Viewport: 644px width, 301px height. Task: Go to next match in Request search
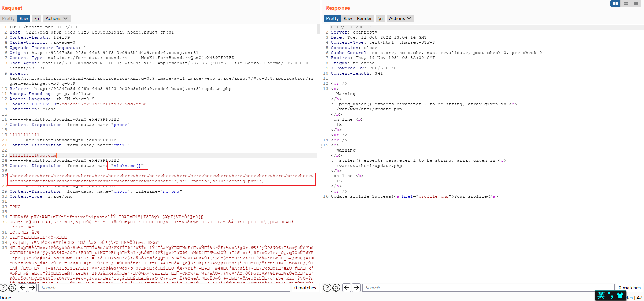click(32, 288)
